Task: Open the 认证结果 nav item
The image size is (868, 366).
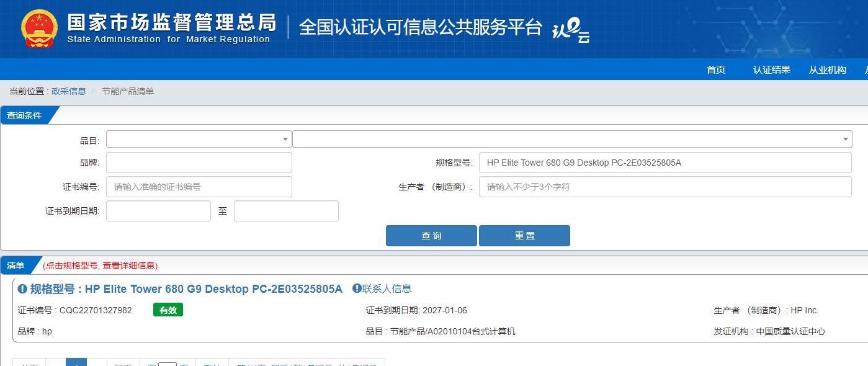Action: [x=772, y=69]
